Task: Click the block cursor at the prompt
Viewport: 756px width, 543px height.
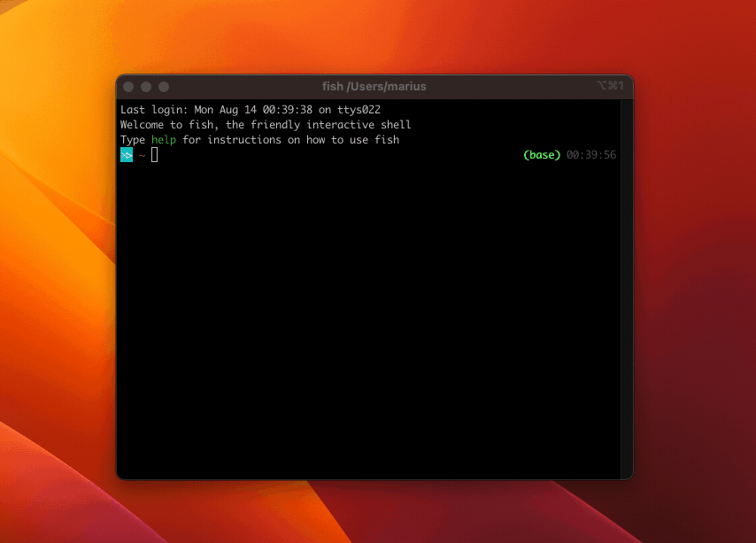Action: (155, 155)
